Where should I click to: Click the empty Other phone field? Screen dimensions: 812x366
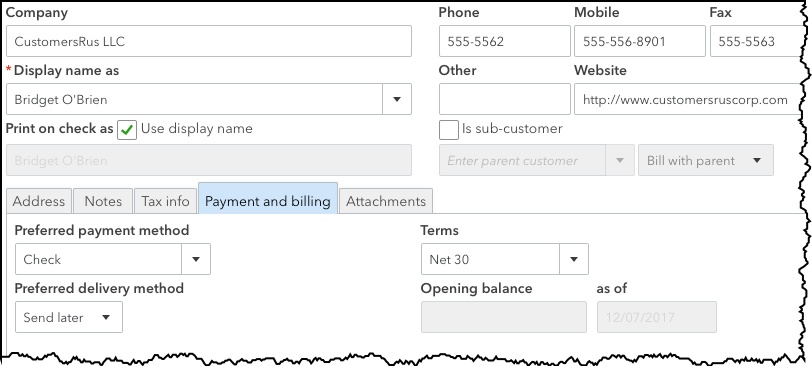tap(504, 99)
